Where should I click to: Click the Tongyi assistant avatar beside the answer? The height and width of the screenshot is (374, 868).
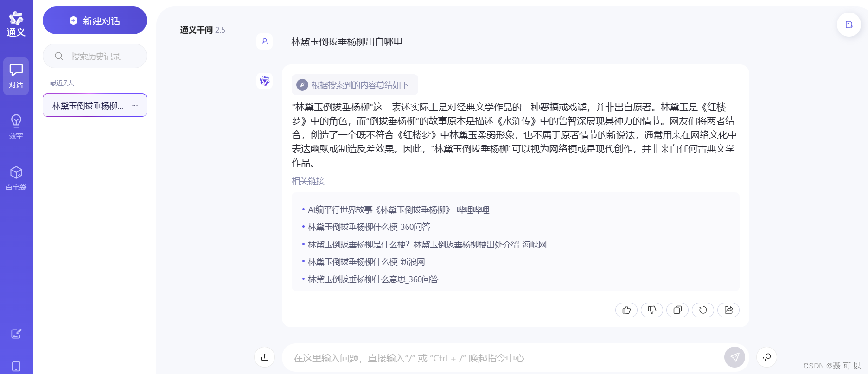click(x=265, y=81)
